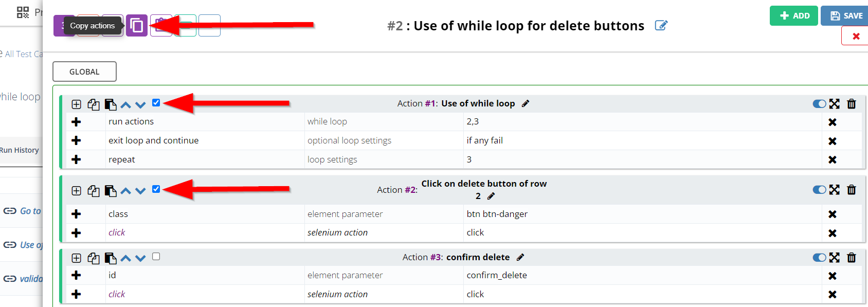Expand Action #3 with fullscreen arrows icon
This screenshot has width=868, height=307.
(834, 258)
